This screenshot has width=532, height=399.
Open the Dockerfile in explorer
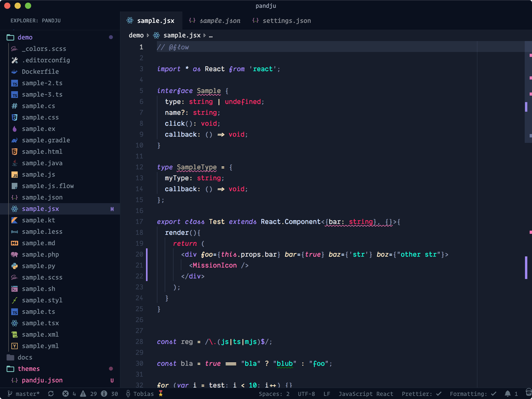click(x=40, y=71)
